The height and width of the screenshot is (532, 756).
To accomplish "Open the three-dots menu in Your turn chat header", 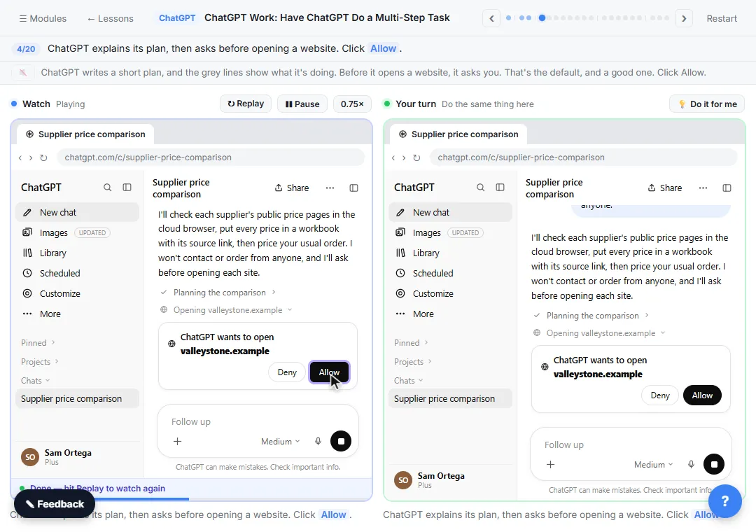I will [703, 188].
